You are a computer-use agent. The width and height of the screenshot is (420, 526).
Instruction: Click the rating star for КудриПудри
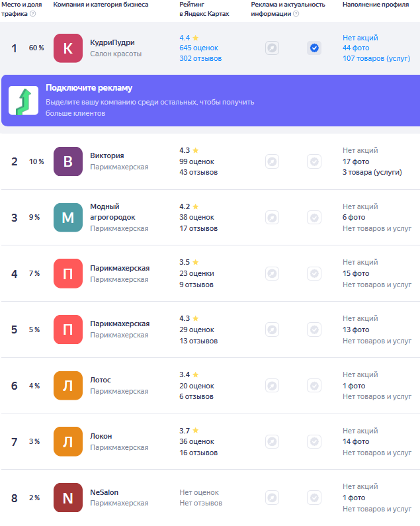(196, 38)
